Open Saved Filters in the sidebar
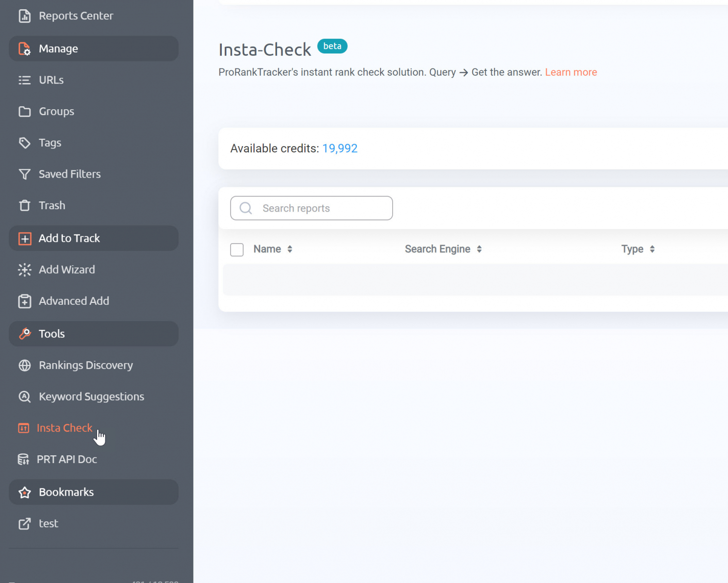This screenshot has width=728, height=583. (70, 174)
